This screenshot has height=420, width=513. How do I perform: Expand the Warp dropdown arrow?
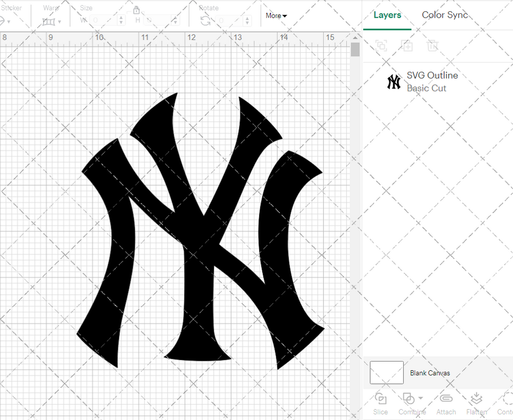[60, 21]
